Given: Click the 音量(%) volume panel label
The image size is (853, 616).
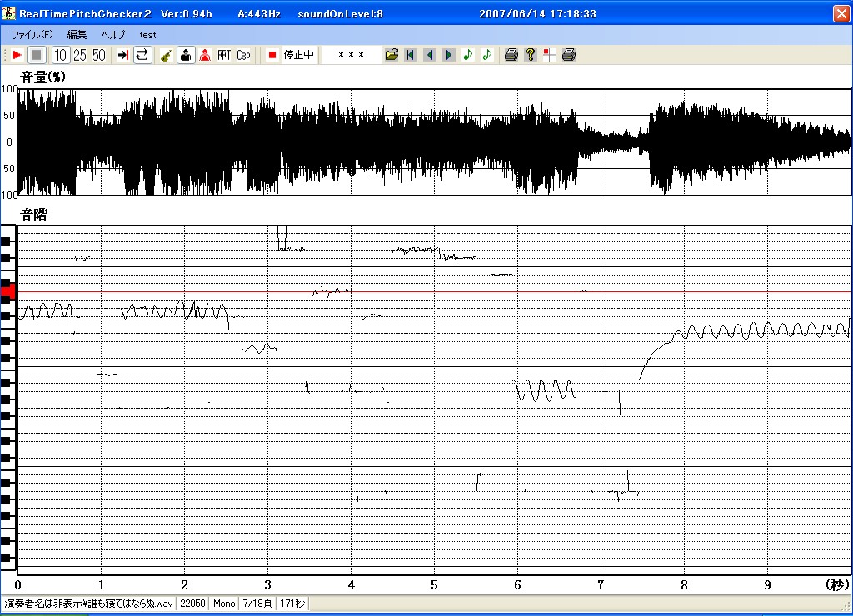Looking at the screenshot, I should pos(42,77).
